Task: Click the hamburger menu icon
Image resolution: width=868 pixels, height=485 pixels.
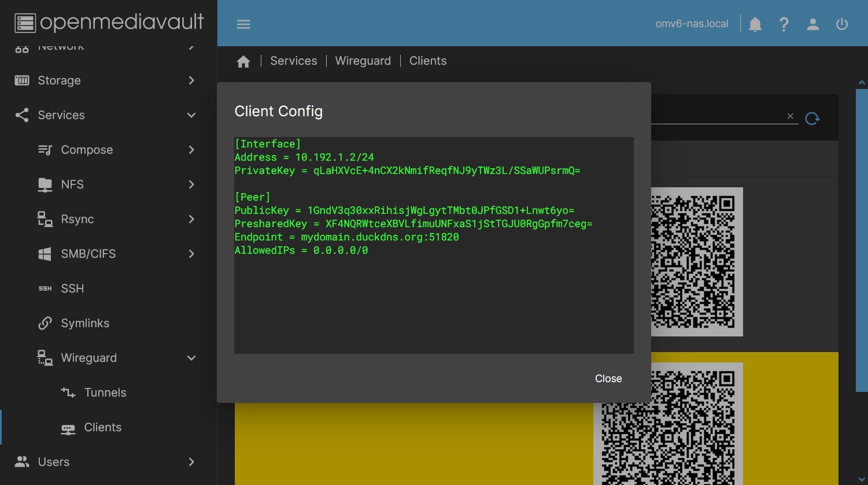Action: (x=243, y=24)
